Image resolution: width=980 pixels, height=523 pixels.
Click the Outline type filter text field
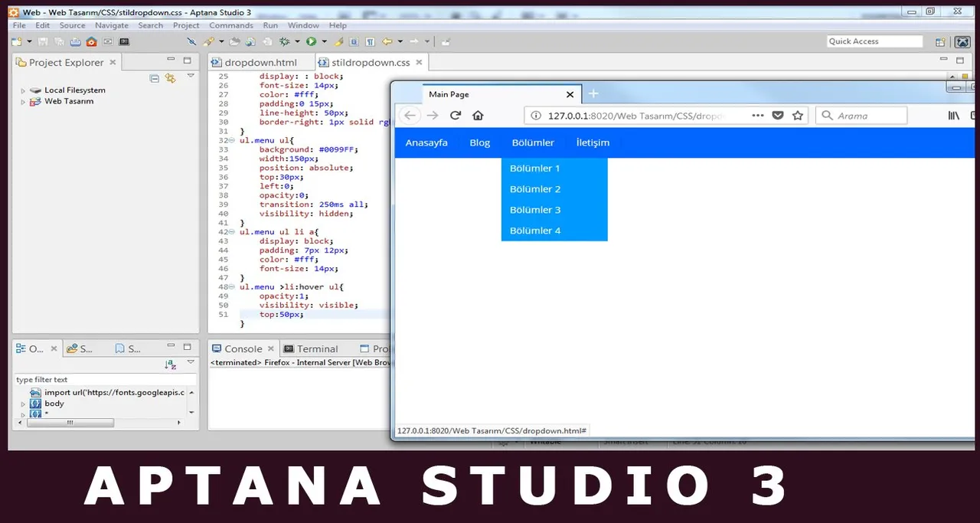(x=106, y=380)
